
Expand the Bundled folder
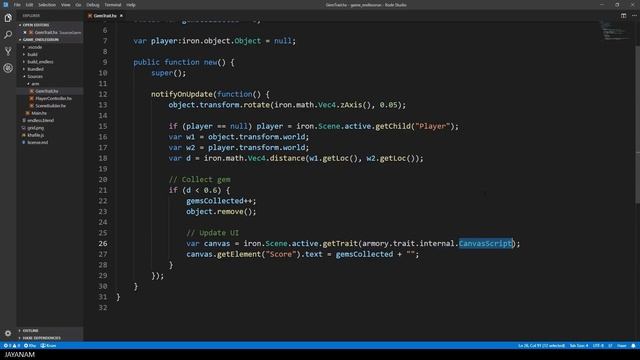(x=35, y=69)
